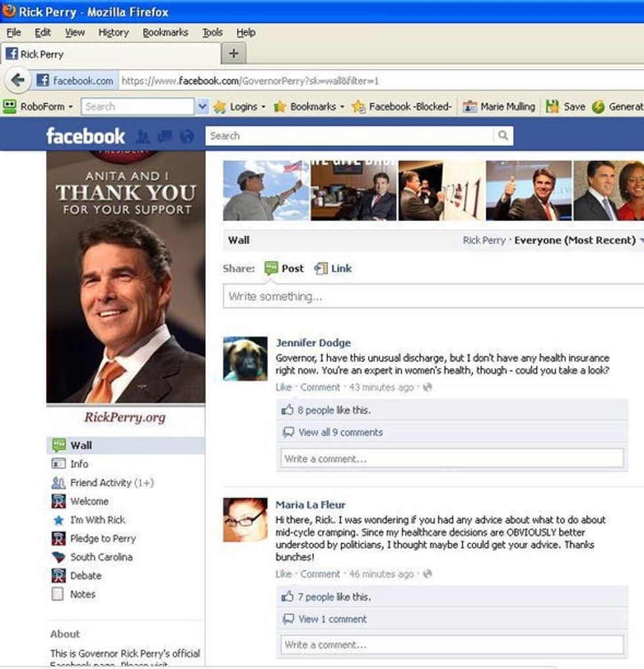Open the Bookmarks menu

tap(165, 32)
